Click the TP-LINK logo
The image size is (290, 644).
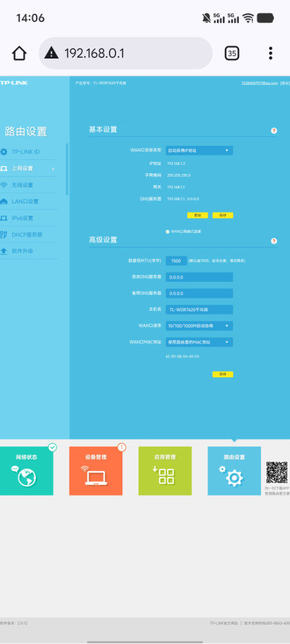pyautogui.click(x=14, y=83)
